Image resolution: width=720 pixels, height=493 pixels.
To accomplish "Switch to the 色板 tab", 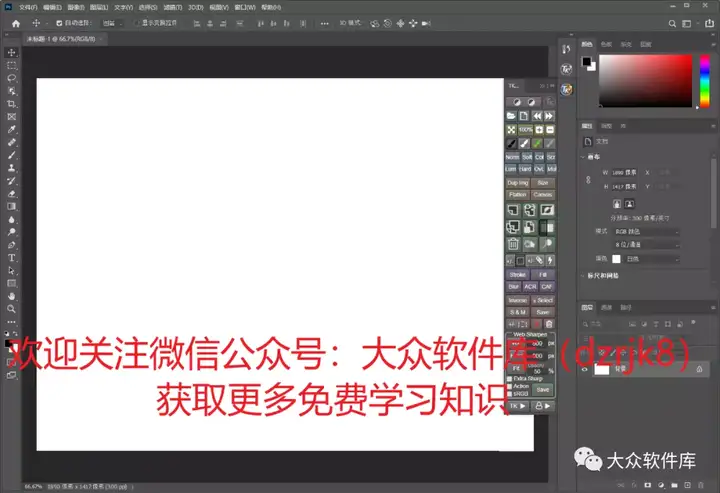I will (606, 45).
